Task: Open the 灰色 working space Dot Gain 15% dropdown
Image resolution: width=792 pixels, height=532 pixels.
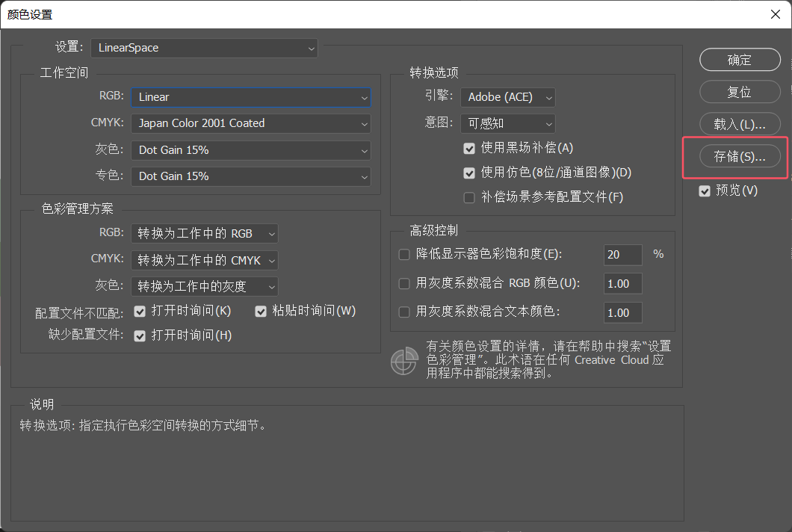Action: (251, 150)
